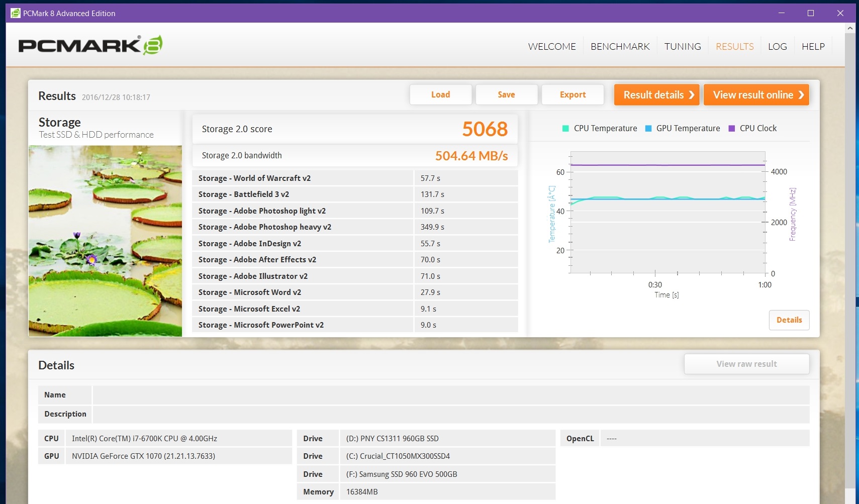Select the Microsoft Excel v2 row
859x504 pixels.
coord(355,309)
